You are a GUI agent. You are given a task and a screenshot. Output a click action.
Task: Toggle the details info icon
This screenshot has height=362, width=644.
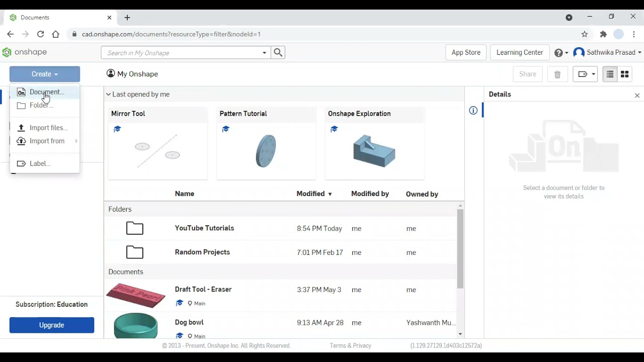coord(473,111)
